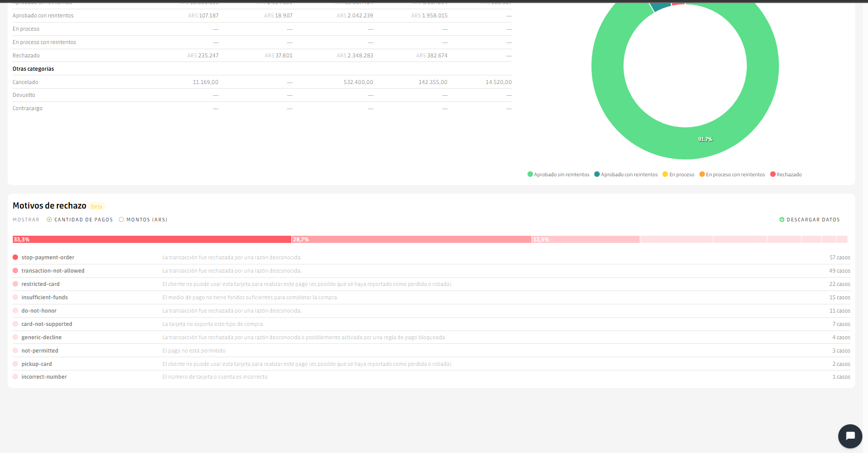Image resolution: width=868 pixels, height=453 pixels.
Task: Click the Cancelado row in the table
Action: [x=26, y=82]
